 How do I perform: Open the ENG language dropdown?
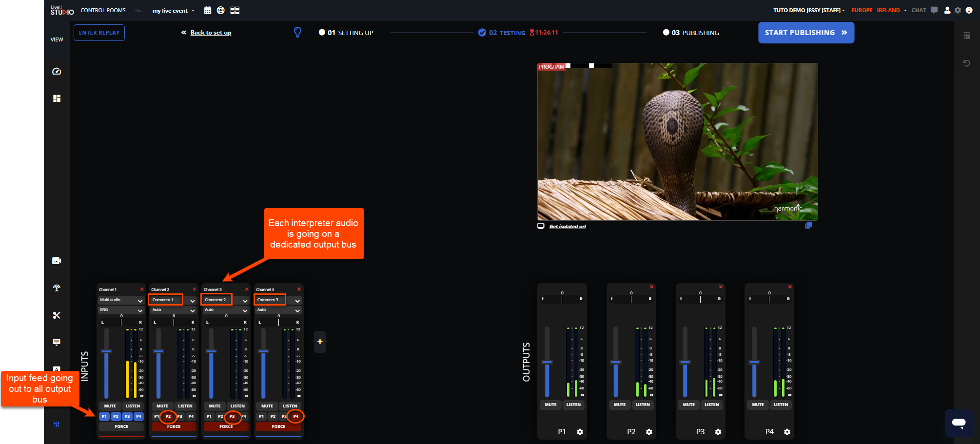pos(121,310)
